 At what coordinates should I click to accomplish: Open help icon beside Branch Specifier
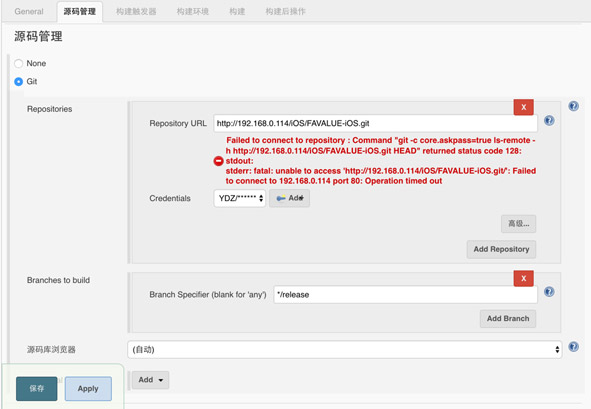[x=549, y=291]
